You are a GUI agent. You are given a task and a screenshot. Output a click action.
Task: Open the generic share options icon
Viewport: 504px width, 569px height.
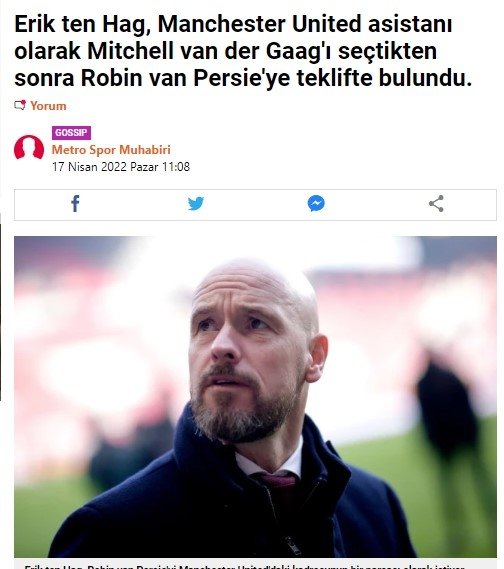[x=436, y=204]
